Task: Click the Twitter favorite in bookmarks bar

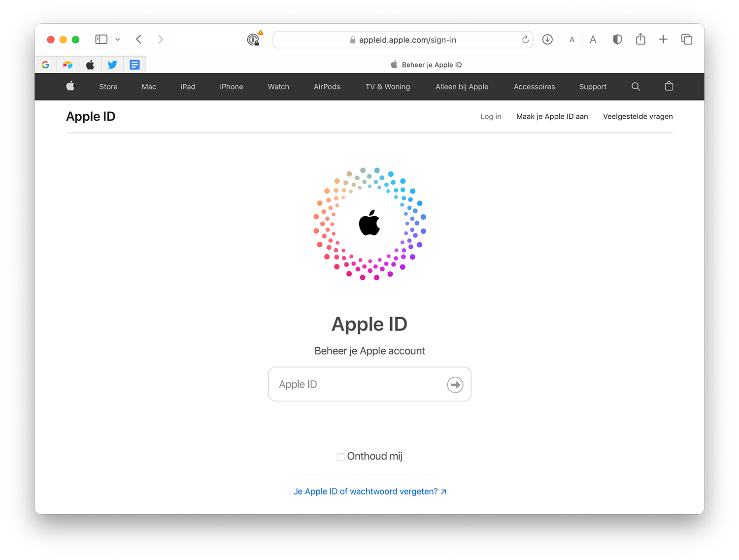Action: pyautogui.click(x=112, y=65)
